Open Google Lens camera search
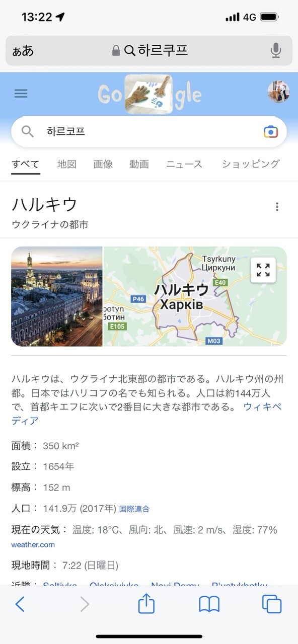298x644 pixels. (271, 131)
